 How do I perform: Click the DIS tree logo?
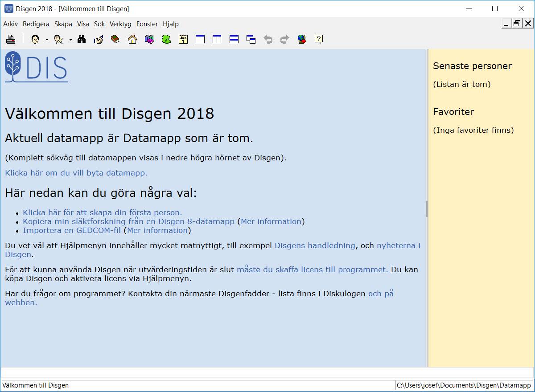coord(36,67)
